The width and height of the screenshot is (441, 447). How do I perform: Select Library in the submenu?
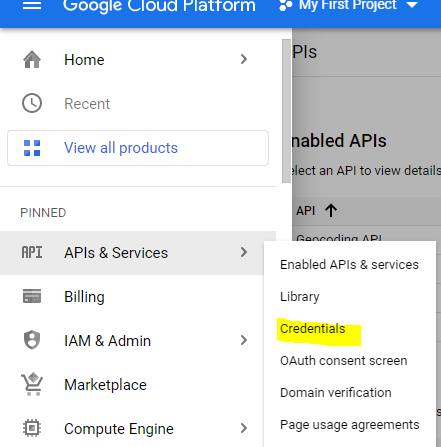click(300, 297)
